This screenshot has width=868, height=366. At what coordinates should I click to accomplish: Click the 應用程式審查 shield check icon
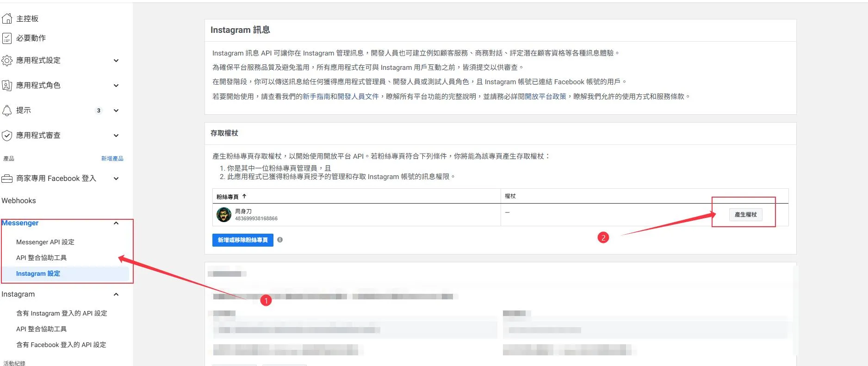coord(7,136)
